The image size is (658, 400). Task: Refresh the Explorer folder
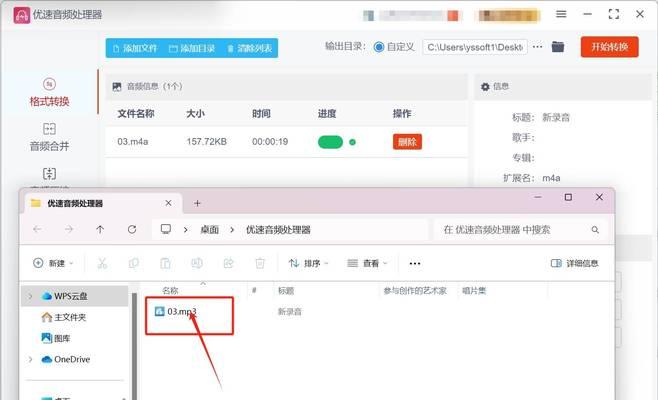pos(132,230)
